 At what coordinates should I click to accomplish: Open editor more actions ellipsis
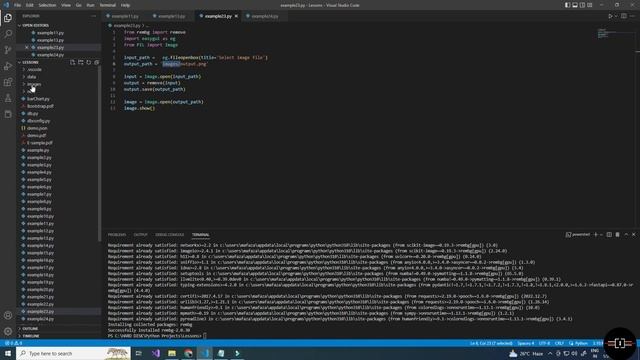tap(632, 16)
